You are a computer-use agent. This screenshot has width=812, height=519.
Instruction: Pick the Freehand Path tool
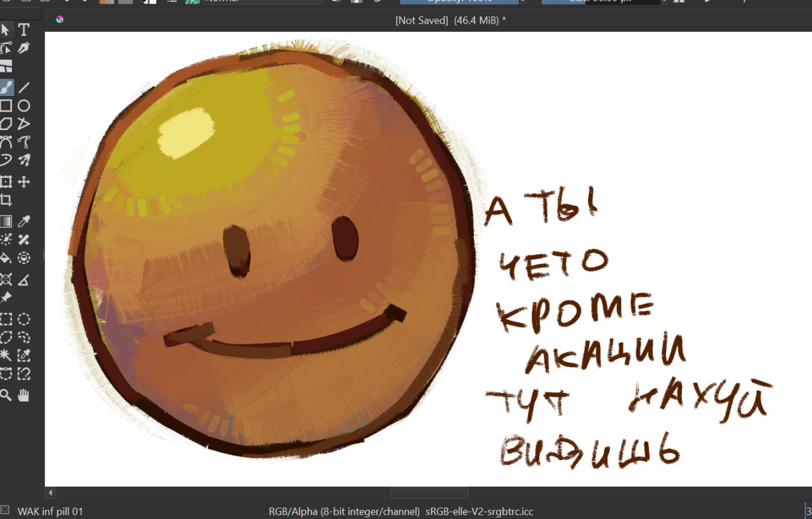point(23,141)
